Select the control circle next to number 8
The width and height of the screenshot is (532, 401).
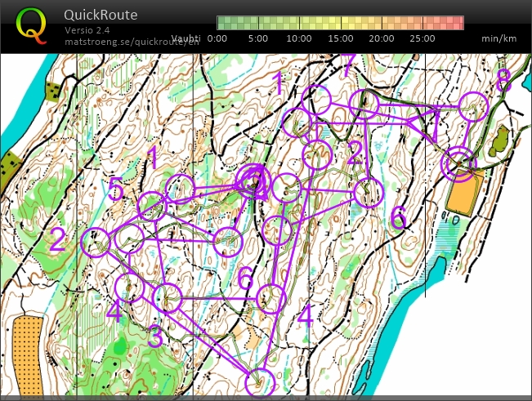[x=473, y=106]
